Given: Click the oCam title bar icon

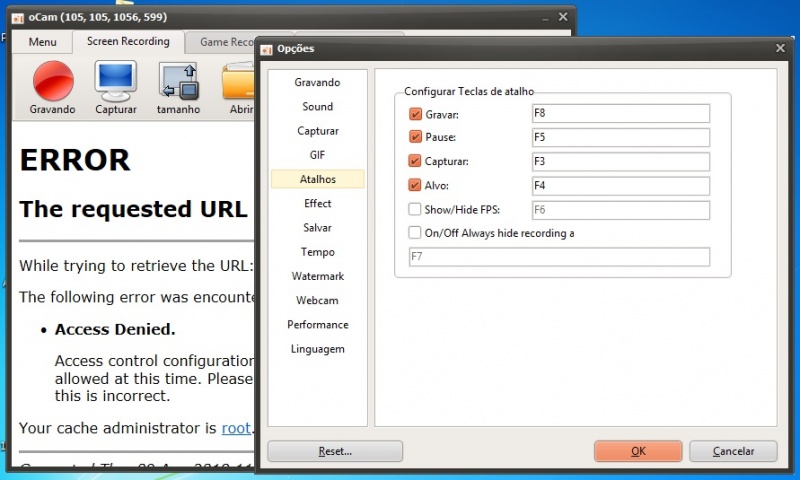Looking at the screenshot, I should pos(17,17).
